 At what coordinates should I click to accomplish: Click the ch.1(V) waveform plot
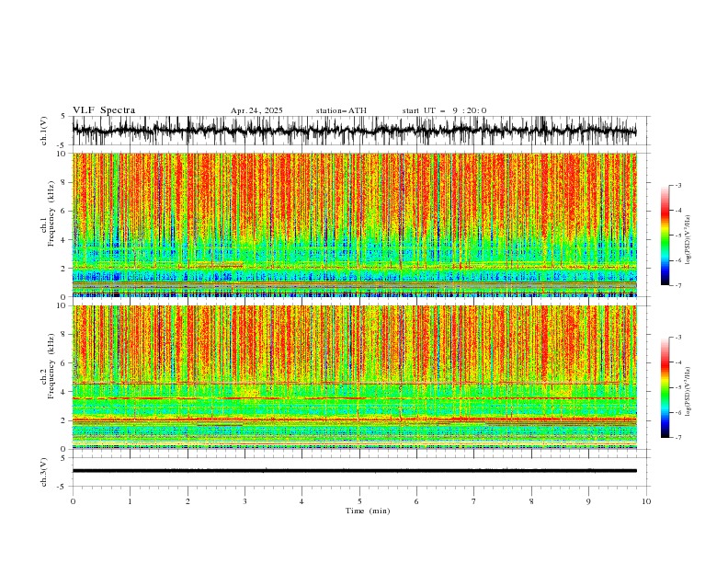[354, 131]
